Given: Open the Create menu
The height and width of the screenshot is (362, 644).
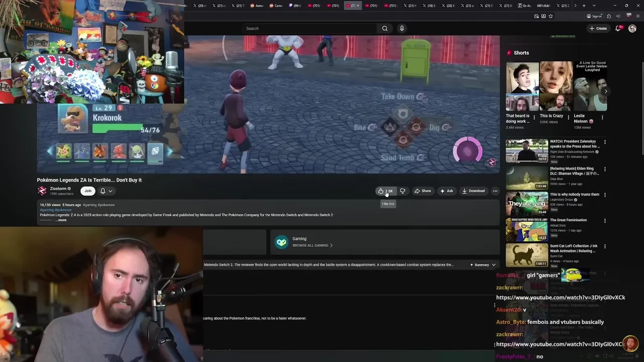Looking at the screenshot, I should 598,29.
